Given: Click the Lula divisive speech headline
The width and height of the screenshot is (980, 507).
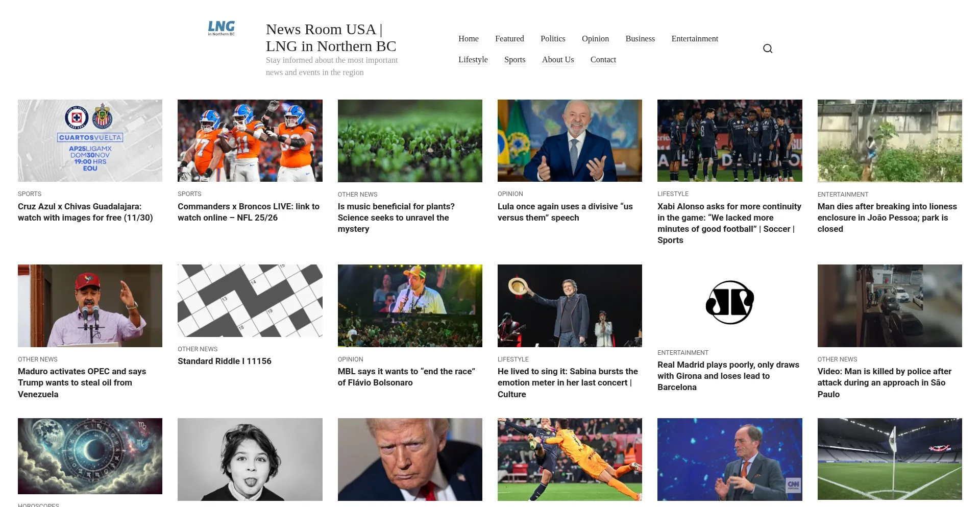Looking at the screenshot, I should tap(565, 212).
